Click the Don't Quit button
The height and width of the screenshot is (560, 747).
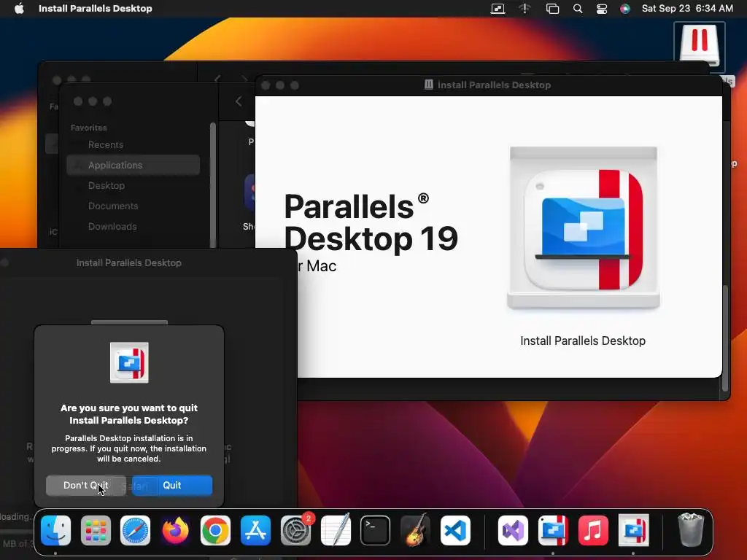(x=86, y=485)
